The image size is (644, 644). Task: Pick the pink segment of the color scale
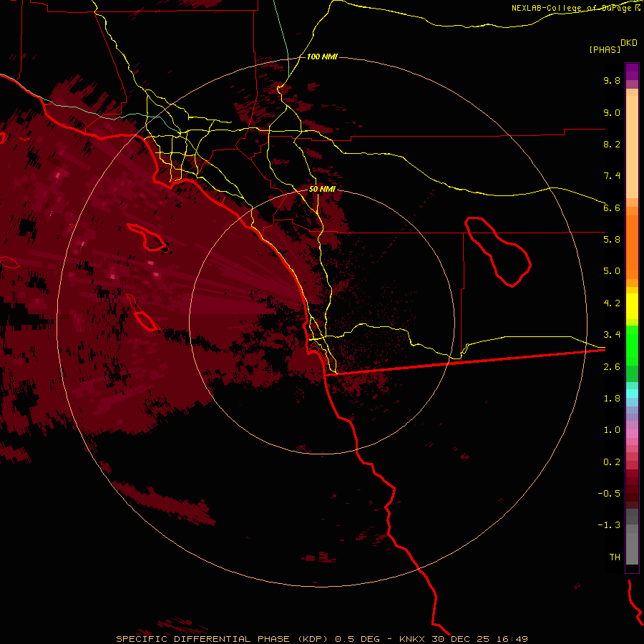(632, 434)
